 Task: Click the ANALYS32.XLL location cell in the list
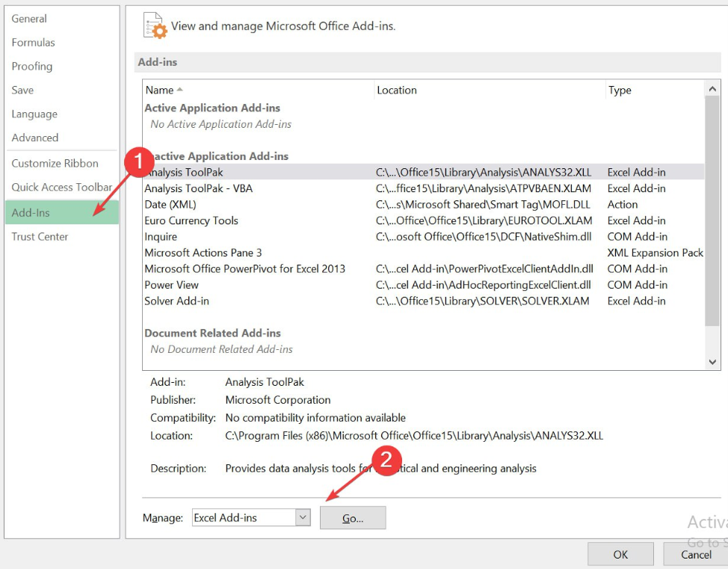(x=484, y=172)
